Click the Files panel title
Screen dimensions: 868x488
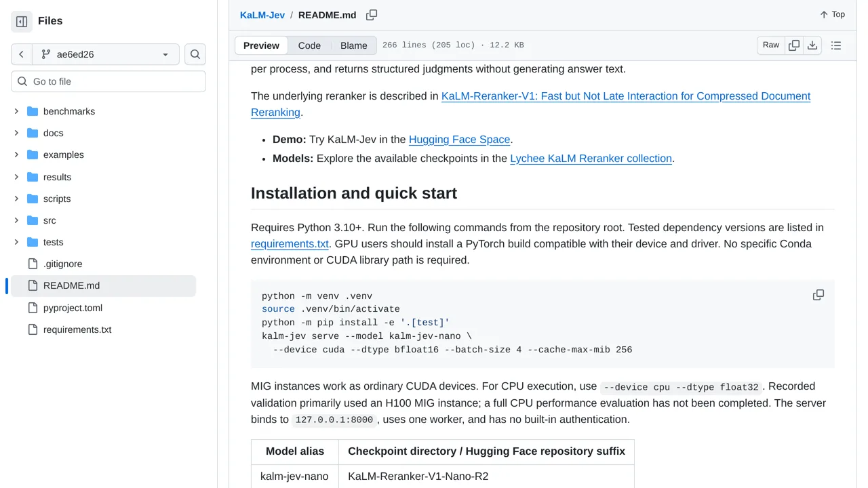point(50,21)
